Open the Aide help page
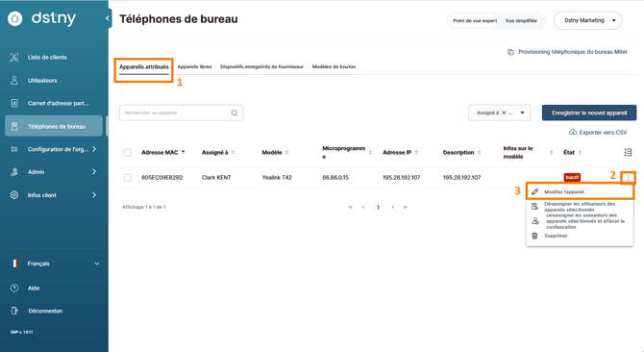 click(34, 289)
